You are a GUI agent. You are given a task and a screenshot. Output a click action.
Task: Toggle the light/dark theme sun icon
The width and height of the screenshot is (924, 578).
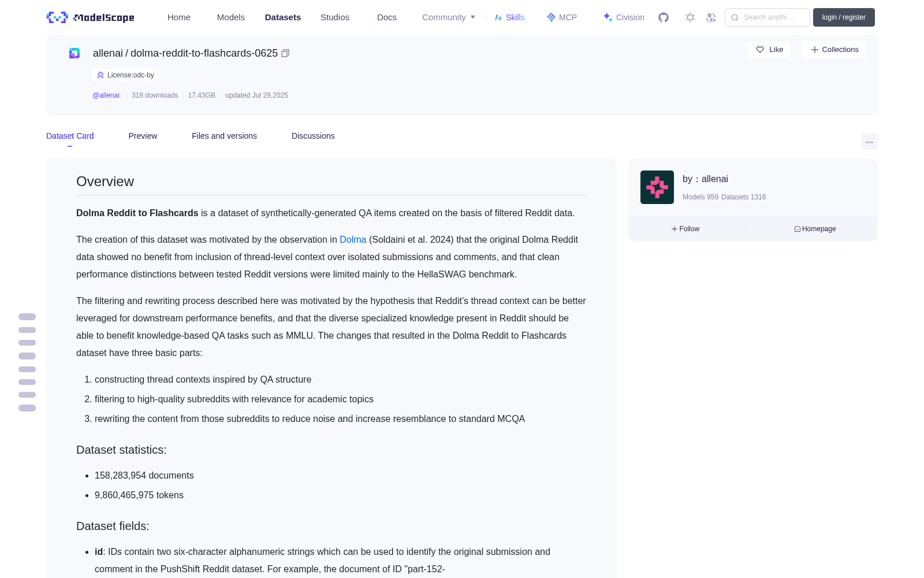(x=690, y=17)
